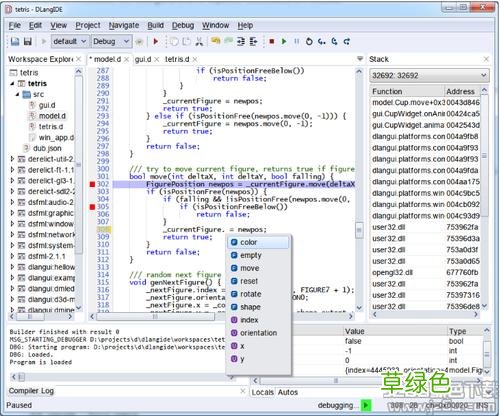Expand the dsfml-2.1.1 tree node

click(x=12, y=256)
